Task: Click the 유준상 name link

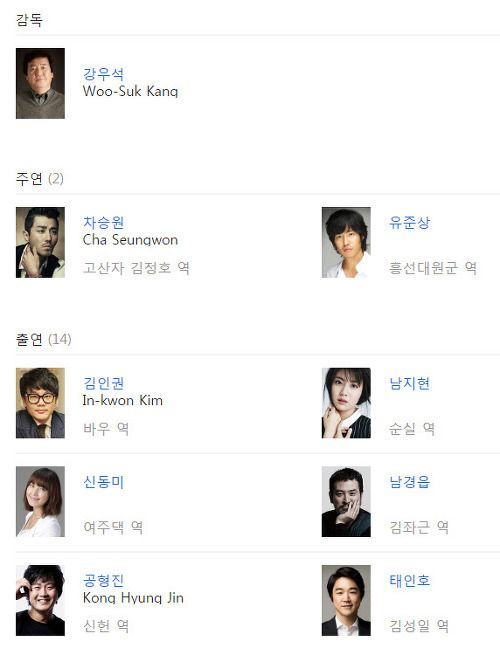Action: pyautogui.click(x=410, y=223)
